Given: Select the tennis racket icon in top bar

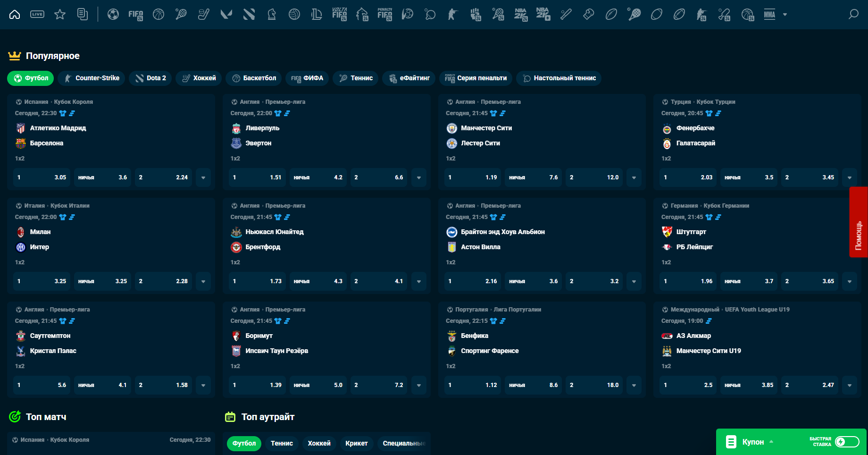Looking at the screenshot, I should coord(181,15).
